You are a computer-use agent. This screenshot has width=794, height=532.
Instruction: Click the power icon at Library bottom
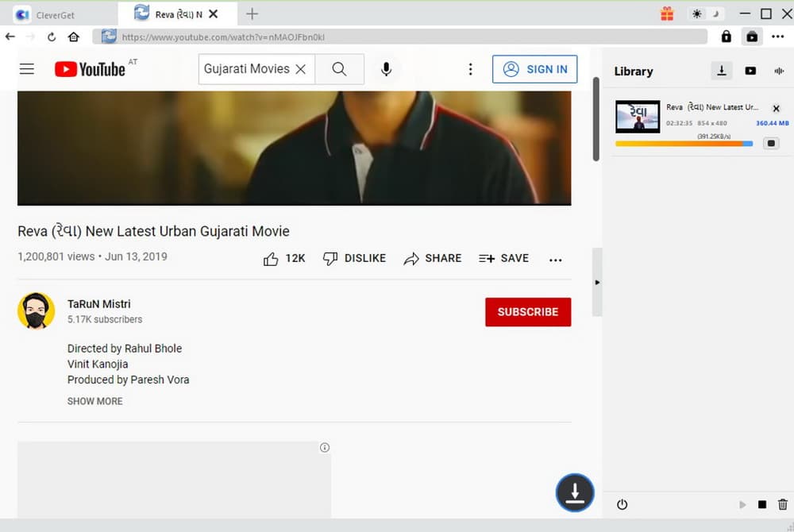pyautogui.click(x=622, y=504)
